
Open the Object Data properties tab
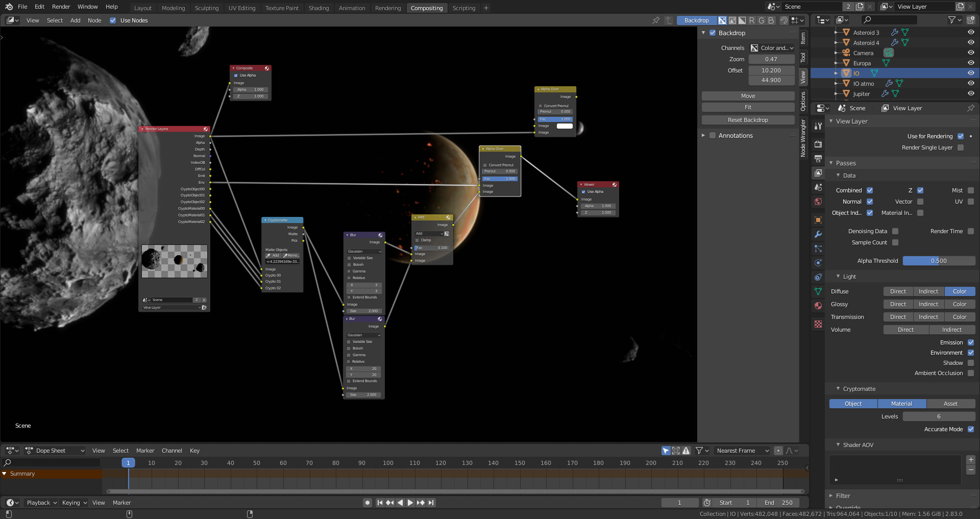click(818, 291)
